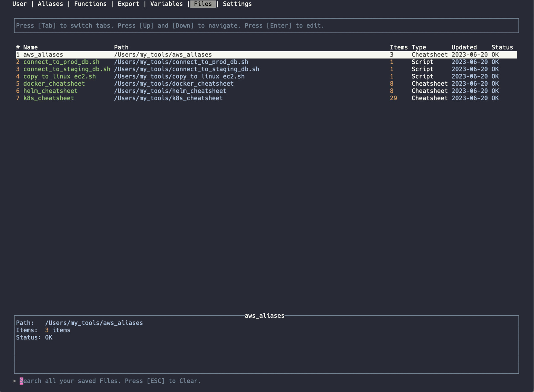Click the Path column header
534x392 pixels.
(x=121, y=47)
